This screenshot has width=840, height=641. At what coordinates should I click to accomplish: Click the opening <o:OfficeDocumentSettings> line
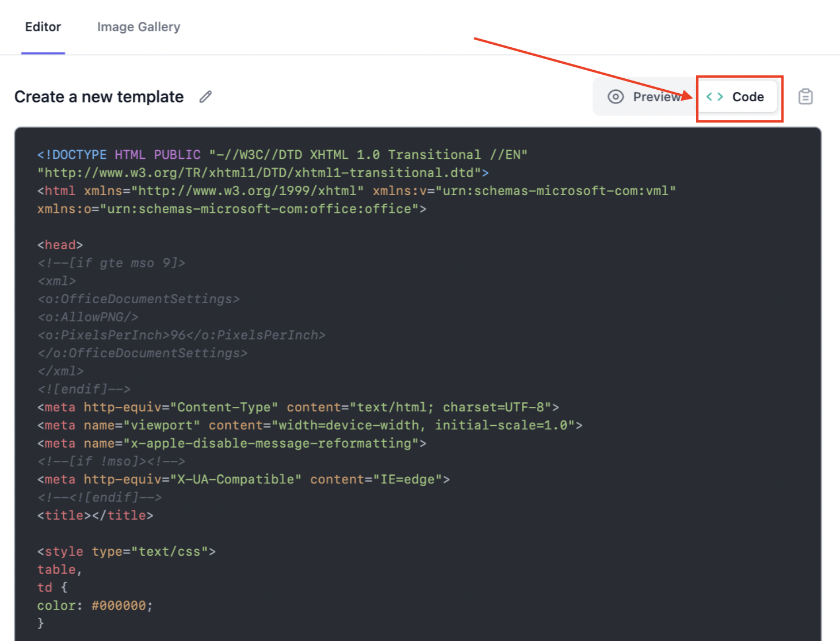pos(139,299)
